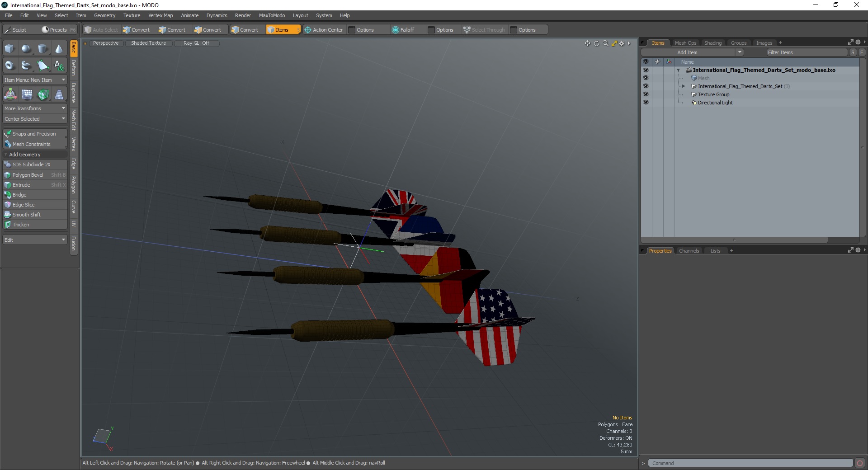The image size is (868, 470).
Task: Switch to Channels tab
Action: (689, 251)
